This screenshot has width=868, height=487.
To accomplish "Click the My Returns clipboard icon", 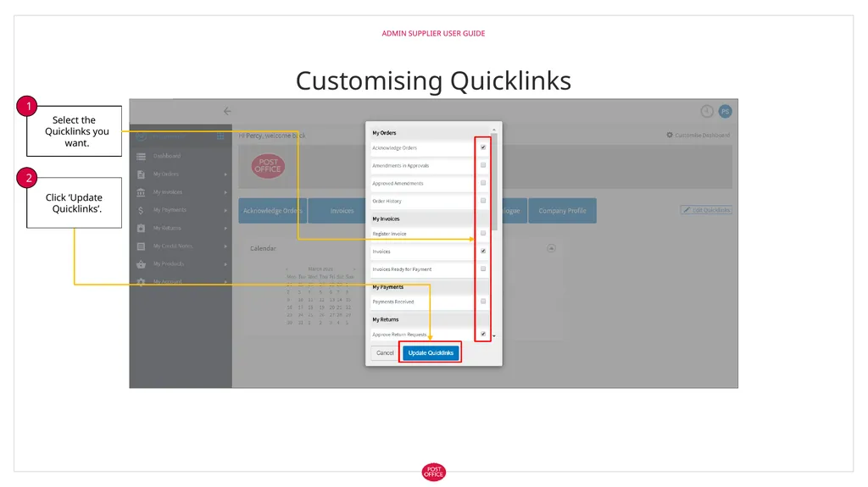I will pyautogui.click(x=142, y=228).
